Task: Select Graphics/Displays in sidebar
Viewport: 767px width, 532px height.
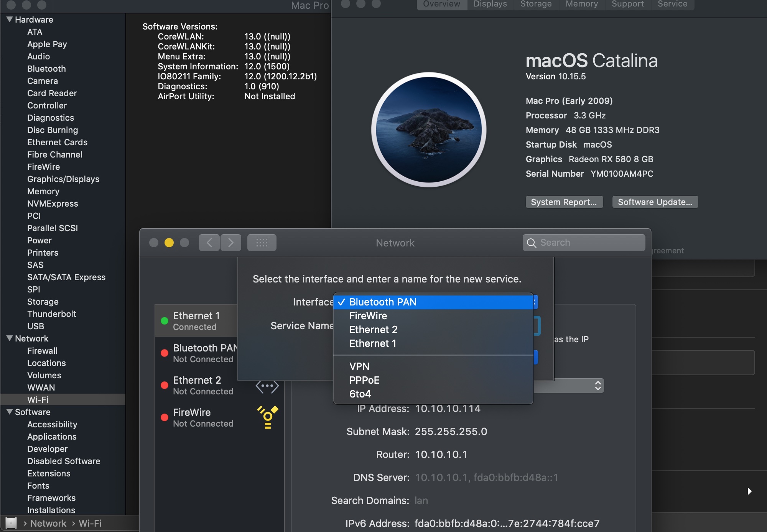Action: coord(63,179)
